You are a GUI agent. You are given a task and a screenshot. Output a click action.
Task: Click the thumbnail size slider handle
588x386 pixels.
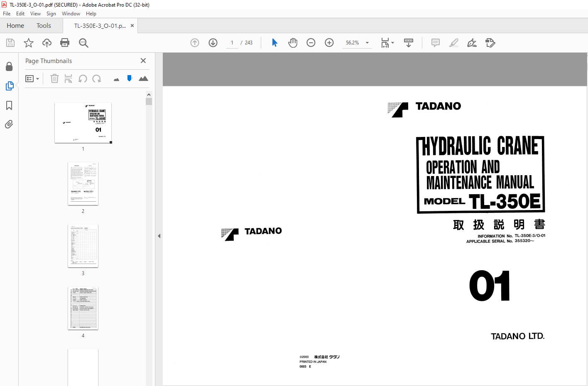pos(130,78)
